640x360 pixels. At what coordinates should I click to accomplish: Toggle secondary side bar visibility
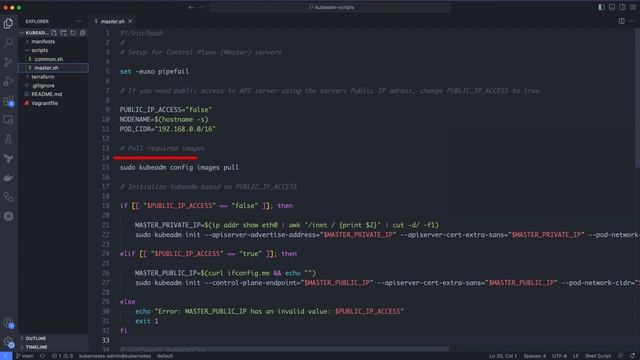[622, 7]
